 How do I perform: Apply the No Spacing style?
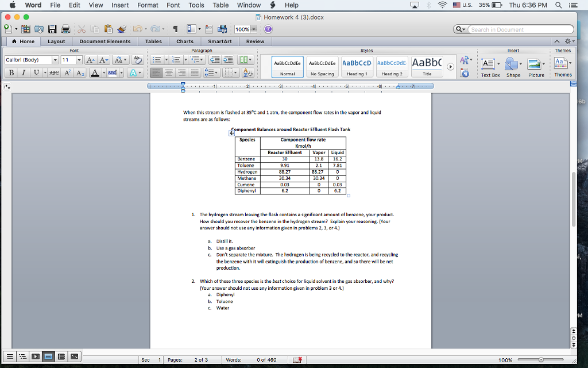click(323, 65)
